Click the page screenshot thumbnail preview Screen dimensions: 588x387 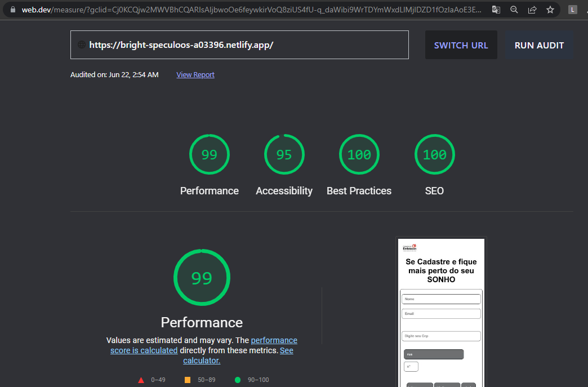pyautogui.click(x=441, y=312)
